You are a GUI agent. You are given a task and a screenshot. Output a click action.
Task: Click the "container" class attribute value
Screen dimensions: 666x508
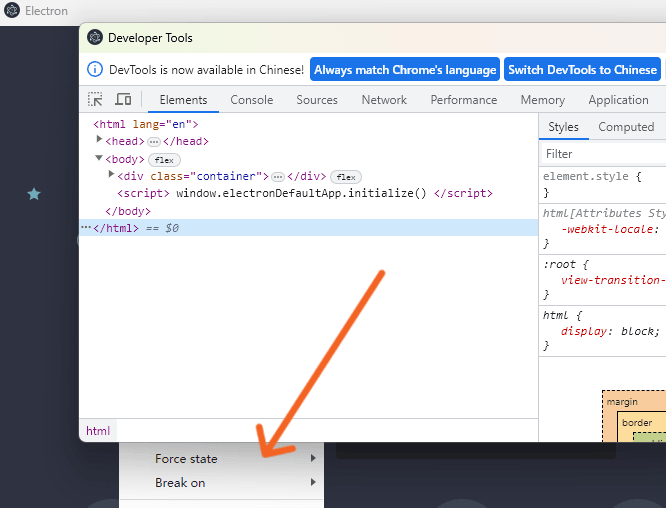click(226, 176)
